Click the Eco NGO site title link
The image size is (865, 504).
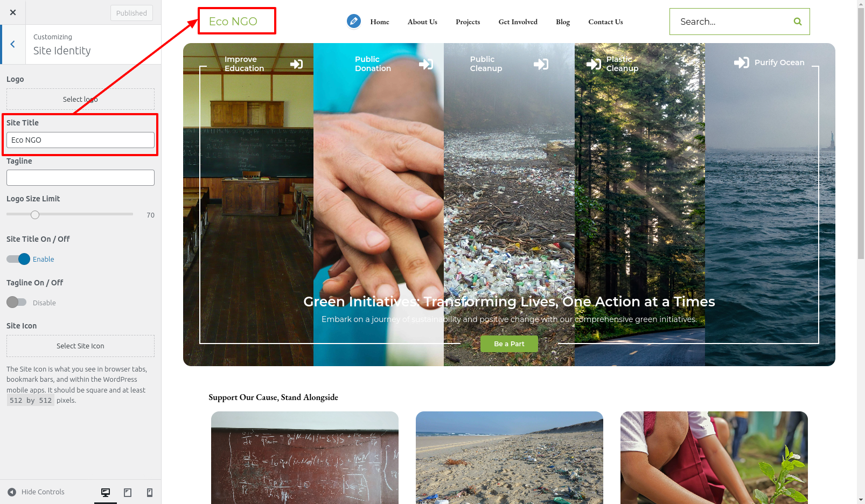coord(233,22)
